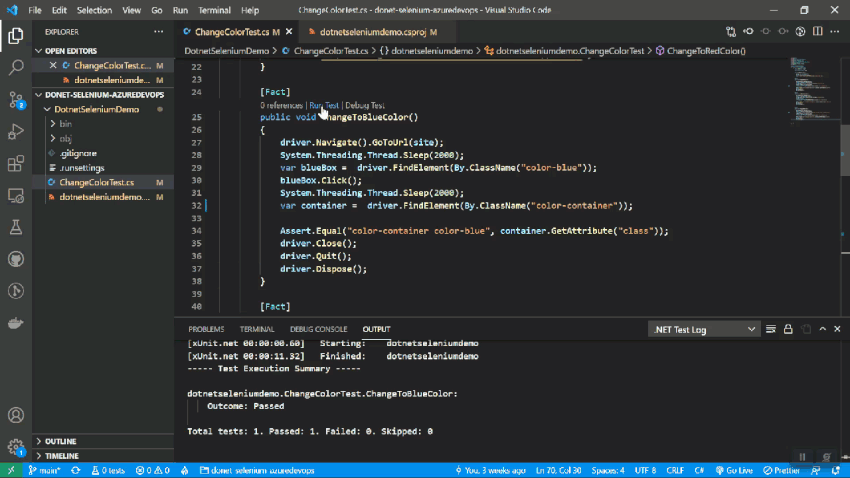Open editor More Actions ellipsis

pyautogui.click(x=835, y=32)
